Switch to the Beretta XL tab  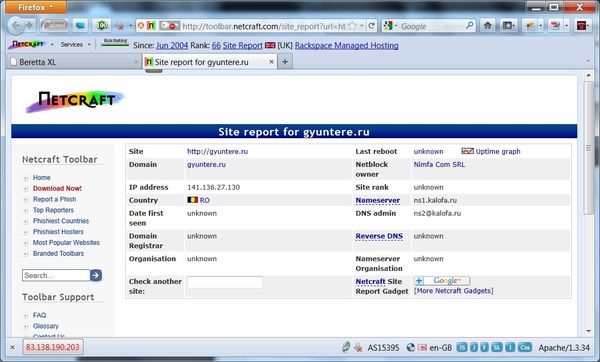tap(73, 62)
